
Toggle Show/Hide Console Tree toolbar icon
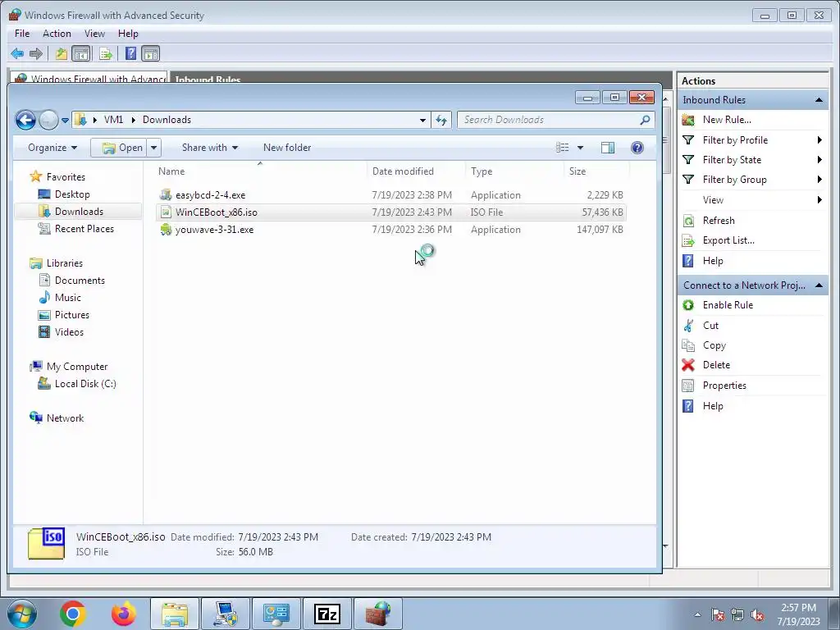[81, 53]
